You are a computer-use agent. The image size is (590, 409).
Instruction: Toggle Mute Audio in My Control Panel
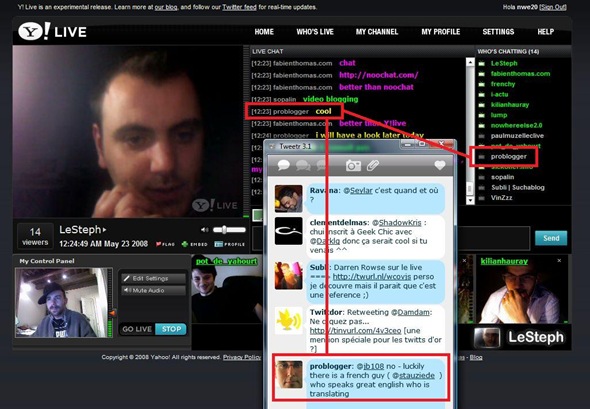coord(154,290)
